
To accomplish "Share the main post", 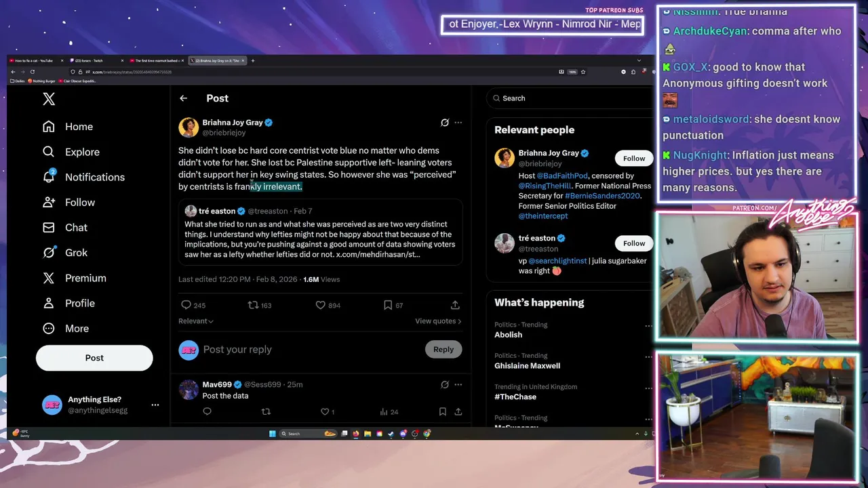I will (x=455, y=305).
